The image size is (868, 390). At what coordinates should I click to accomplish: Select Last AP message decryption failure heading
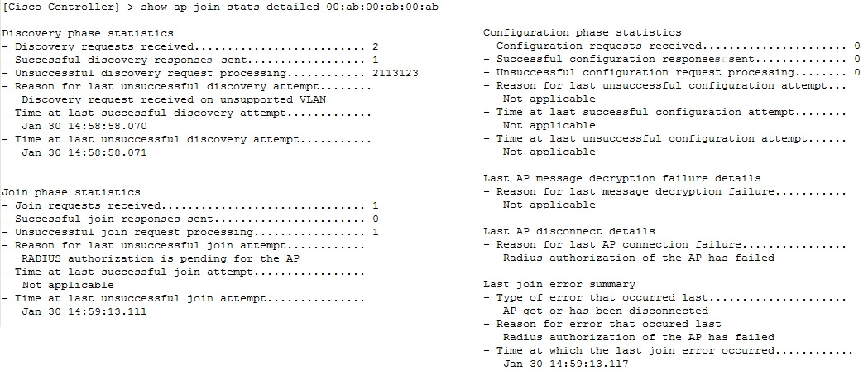(622, 178)
